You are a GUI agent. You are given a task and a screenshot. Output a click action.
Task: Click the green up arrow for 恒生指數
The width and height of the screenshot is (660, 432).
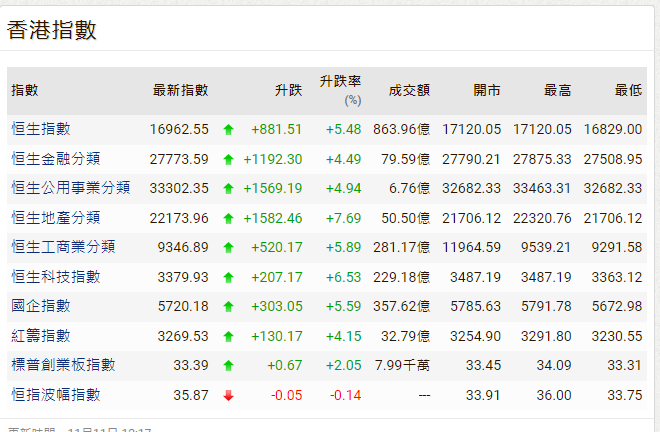[228, 129]
